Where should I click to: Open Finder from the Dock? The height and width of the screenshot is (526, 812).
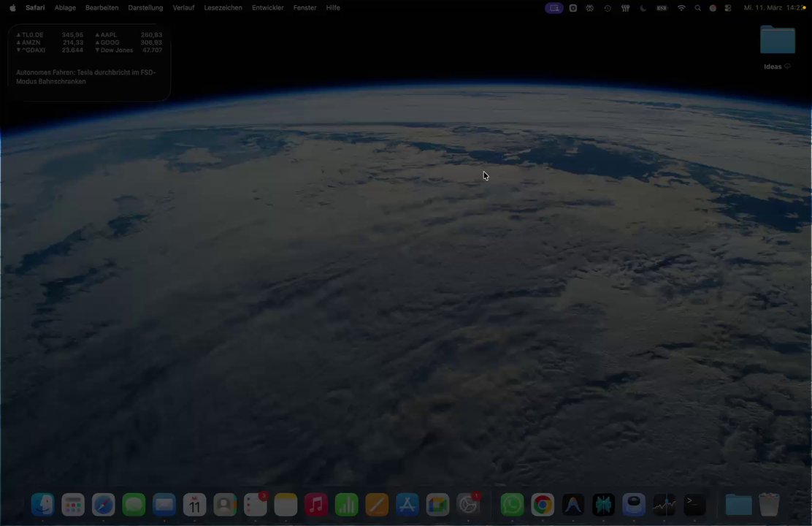click(x=42, y=505)
